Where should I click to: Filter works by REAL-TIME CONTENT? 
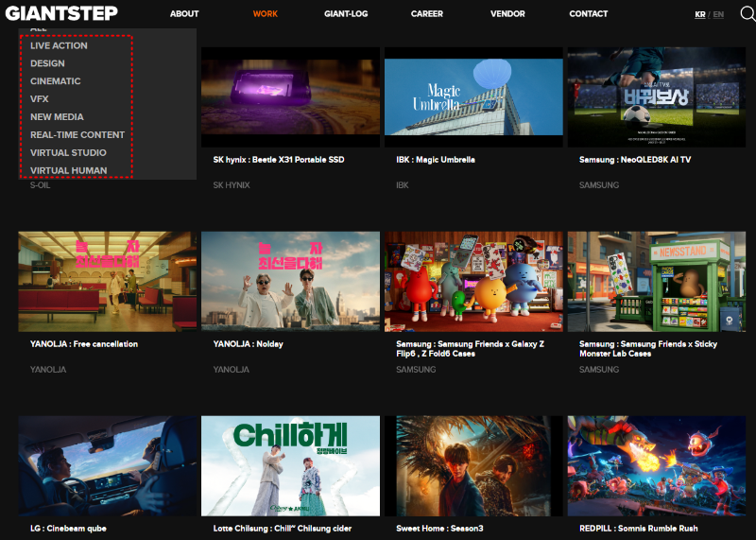coord(77,134)
